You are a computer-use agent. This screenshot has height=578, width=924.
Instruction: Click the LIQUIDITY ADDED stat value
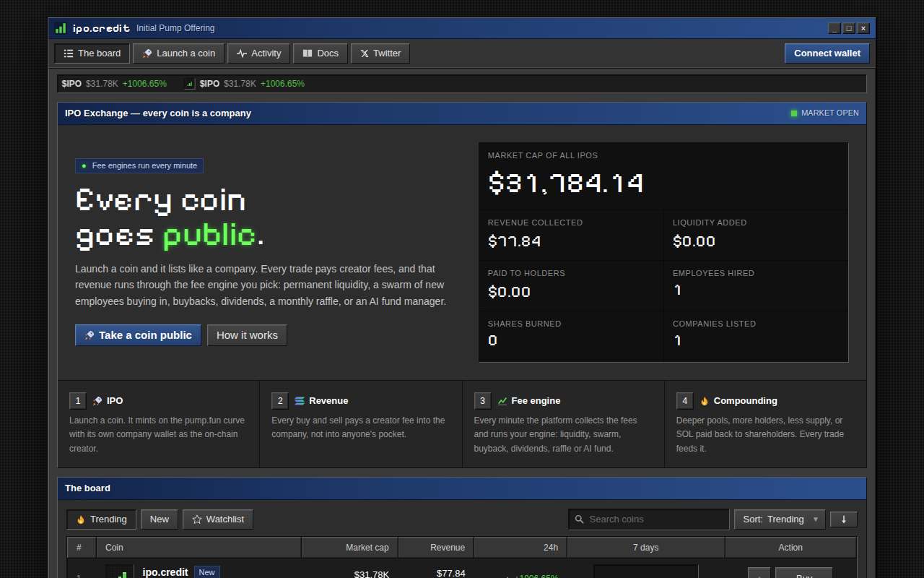694,241
